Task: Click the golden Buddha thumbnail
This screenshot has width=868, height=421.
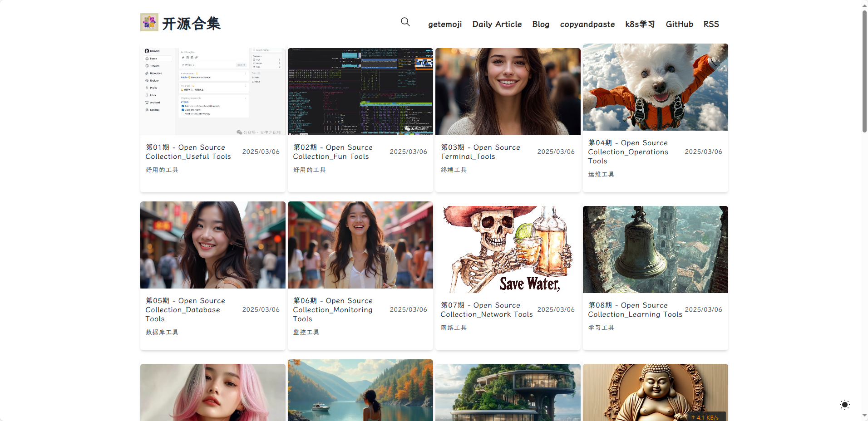Action: click(655, 392)
